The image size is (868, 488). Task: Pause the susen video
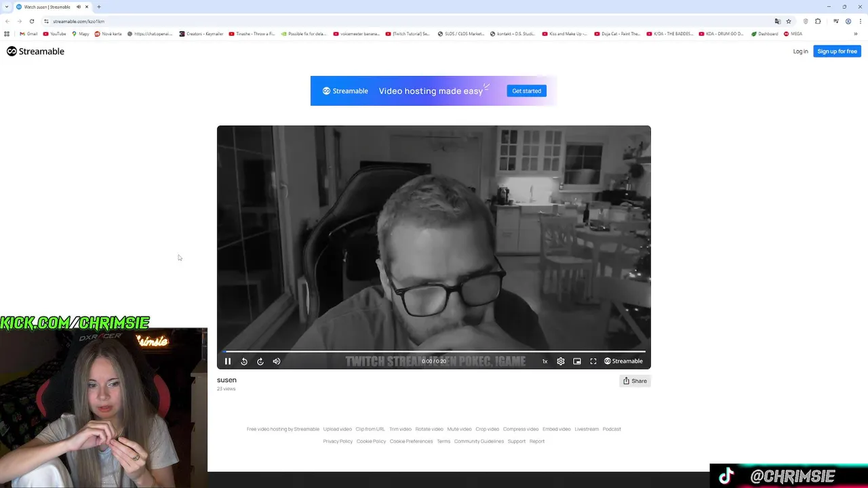[228, 361]
